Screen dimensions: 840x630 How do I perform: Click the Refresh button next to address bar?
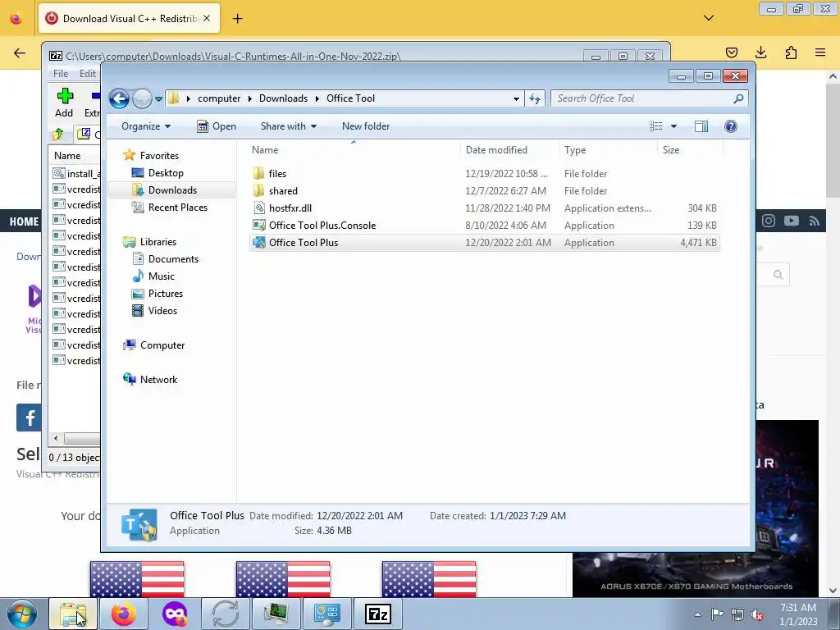coord(535,98)
